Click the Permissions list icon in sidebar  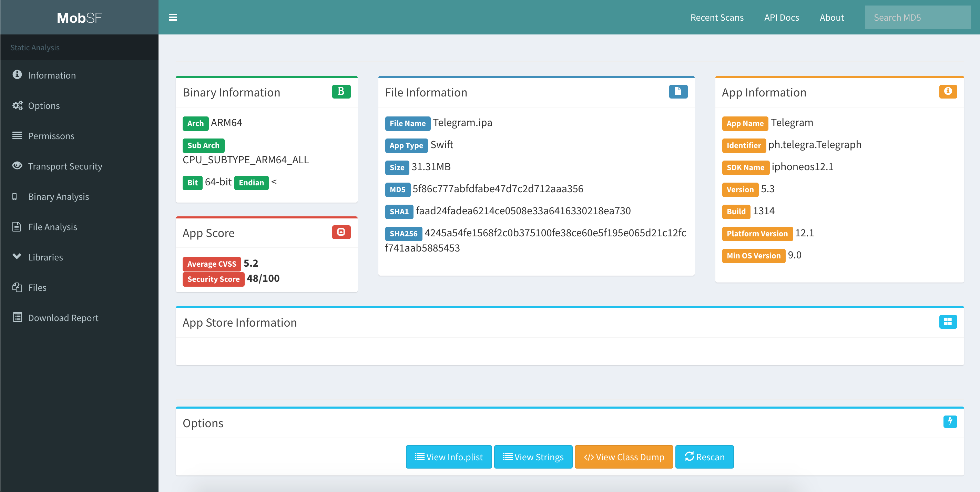click(x=17, y=135)
